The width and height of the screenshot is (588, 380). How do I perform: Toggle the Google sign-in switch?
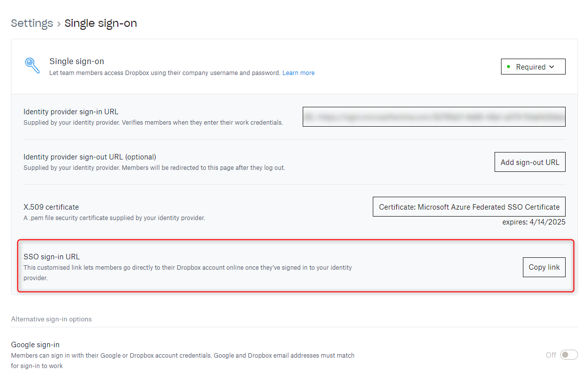[569, 355]
